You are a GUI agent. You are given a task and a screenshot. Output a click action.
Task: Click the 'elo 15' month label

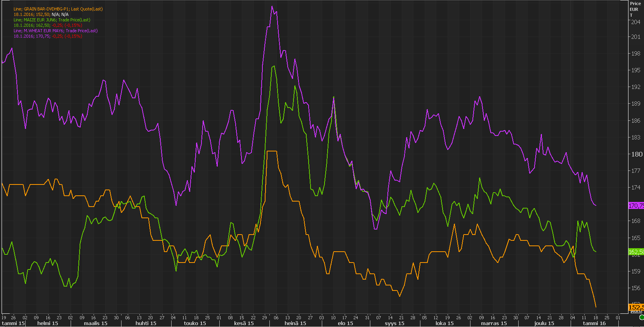pyautogui.click(x=345, y=323)
